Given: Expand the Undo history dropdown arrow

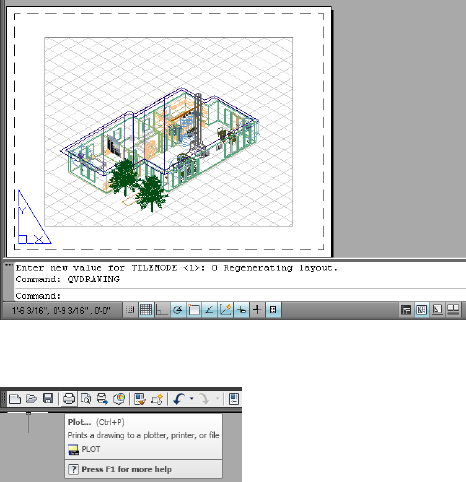Looking at the screenshot, I should pyautogui.click(x=192, y=399).
